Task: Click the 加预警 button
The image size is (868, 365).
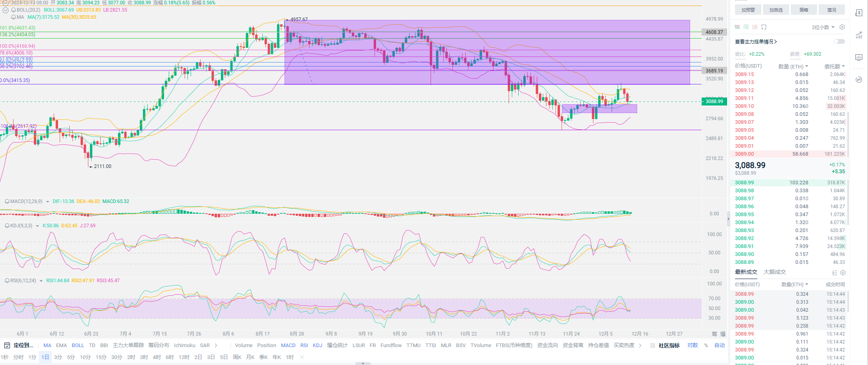Action: (x=748, y=10)
